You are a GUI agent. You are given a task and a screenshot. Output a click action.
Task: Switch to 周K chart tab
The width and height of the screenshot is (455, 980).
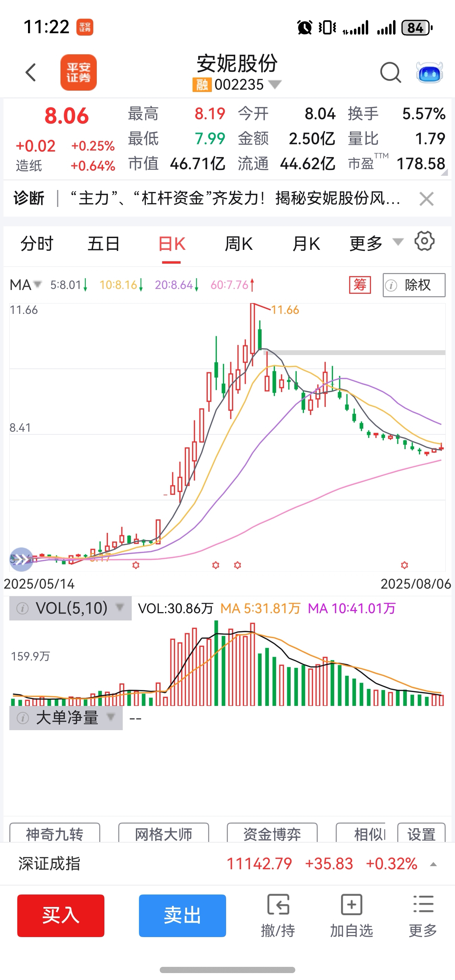[239, 244]
